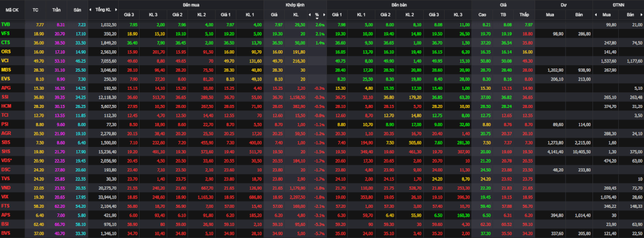Open stock HCM from the ticker column
The width and height of the screenshot is (644, 238).
[6, 106]
